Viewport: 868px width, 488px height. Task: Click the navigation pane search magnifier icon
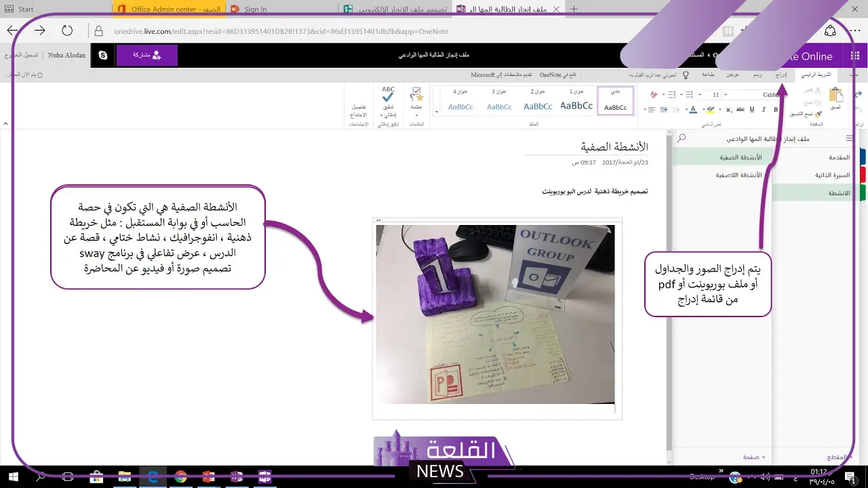coord(682,138)
